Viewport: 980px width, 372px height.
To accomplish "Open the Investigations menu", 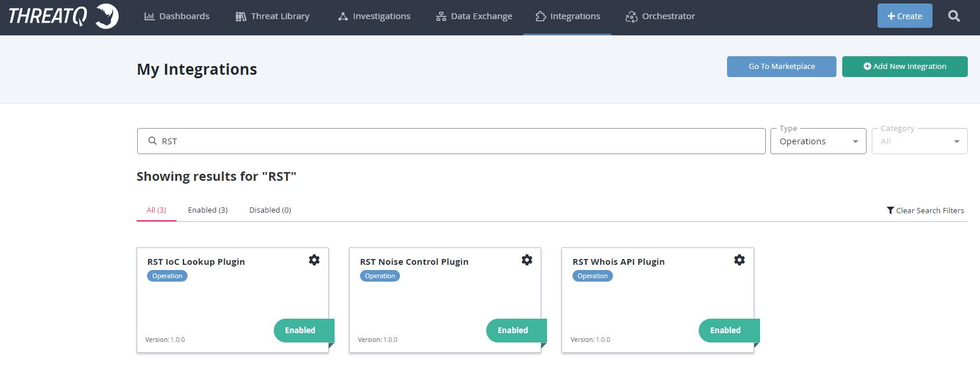I will (x=375, y=16).
